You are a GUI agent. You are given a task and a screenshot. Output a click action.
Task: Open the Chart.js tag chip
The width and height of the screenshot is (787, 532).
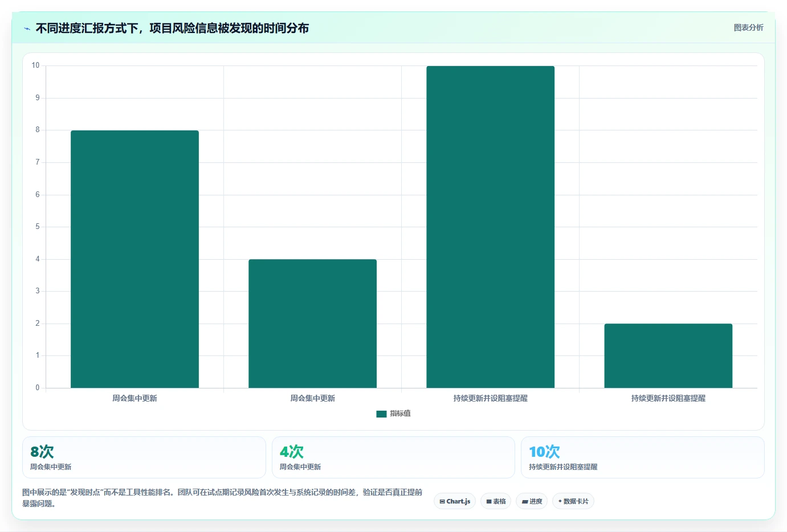coord(455,501)
